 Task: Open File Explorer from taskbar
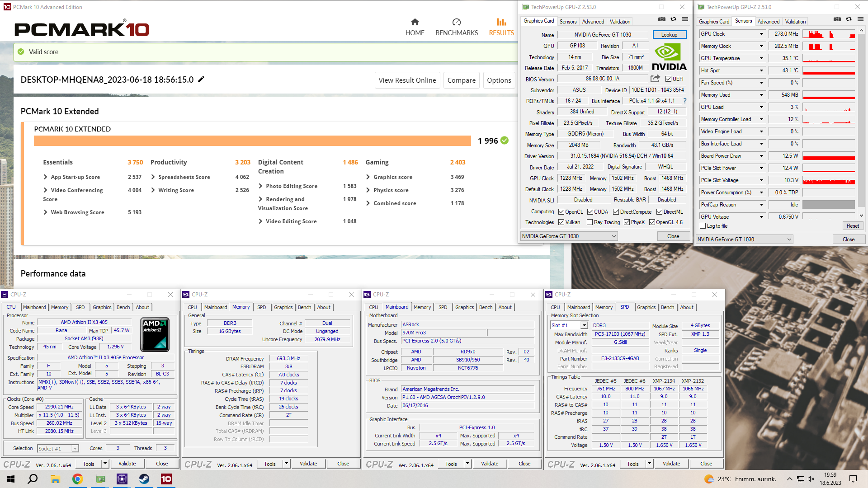pos(55,479)
